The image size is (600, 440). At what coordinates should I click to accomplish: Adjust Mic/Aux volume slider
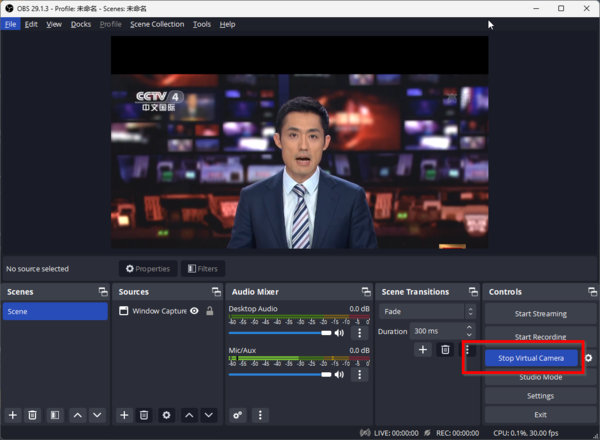280,375
